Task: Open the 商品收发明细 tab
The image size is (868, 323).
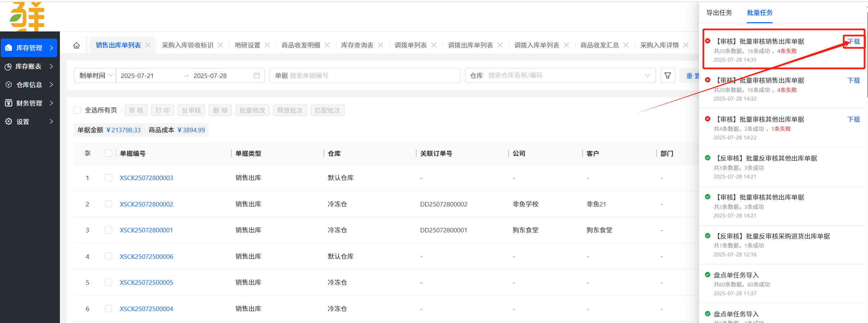Action: pyautogui.click(x=301, y=45)
